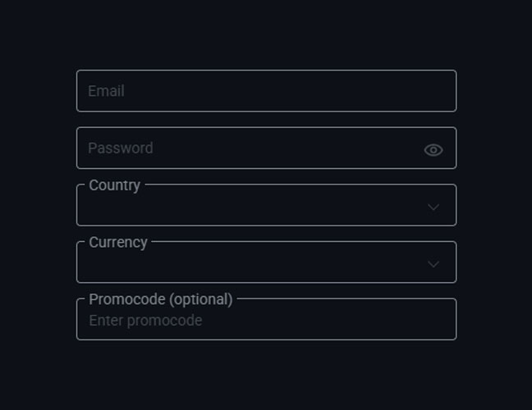Open the Currency dropdown list

point(266,262)
